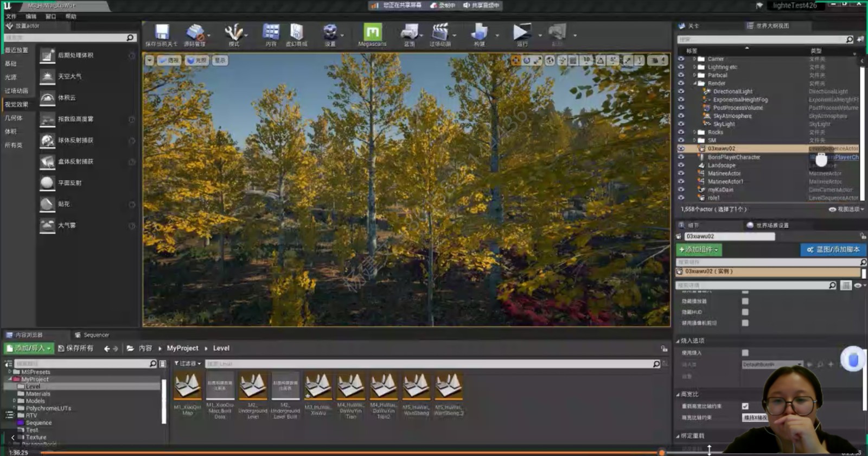
Task: Open the Cinematics clapperboard icon
Action: (440, 33)
